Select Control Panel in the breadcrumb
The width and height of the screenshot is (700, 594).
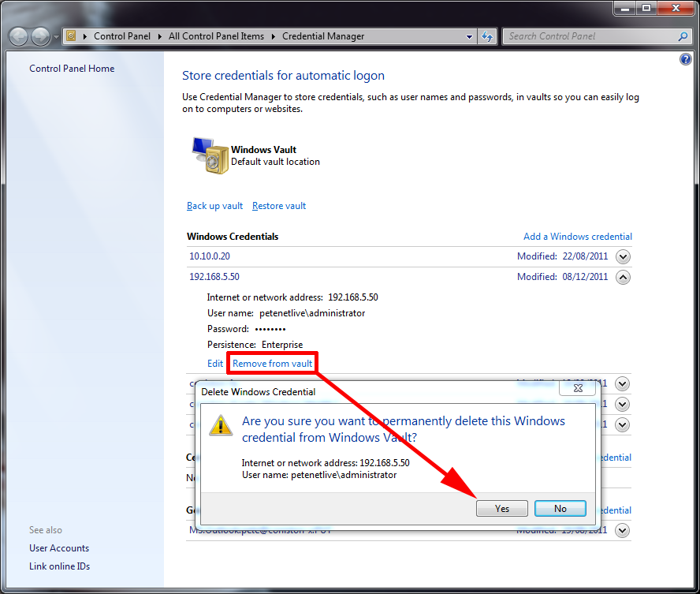(x=122, y=35)
